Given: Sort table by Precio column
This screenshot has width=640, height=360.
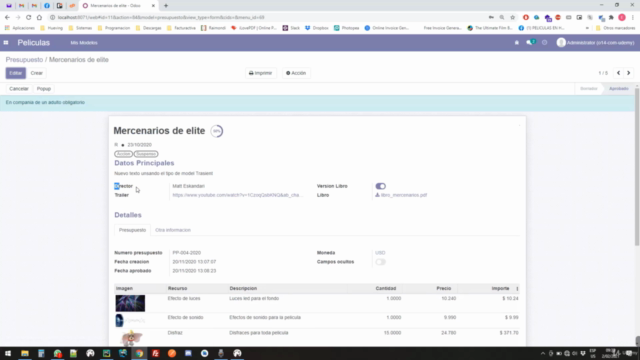Looking at the screenshot, I should tap(444, 288).
